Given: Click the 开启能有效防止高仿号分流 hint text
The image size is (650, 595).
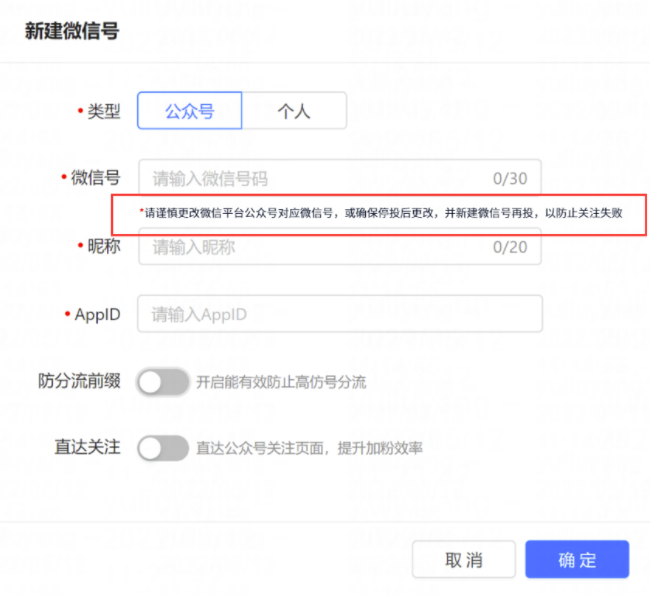Looking at the screenshot, I should click(x=281, y=382).
